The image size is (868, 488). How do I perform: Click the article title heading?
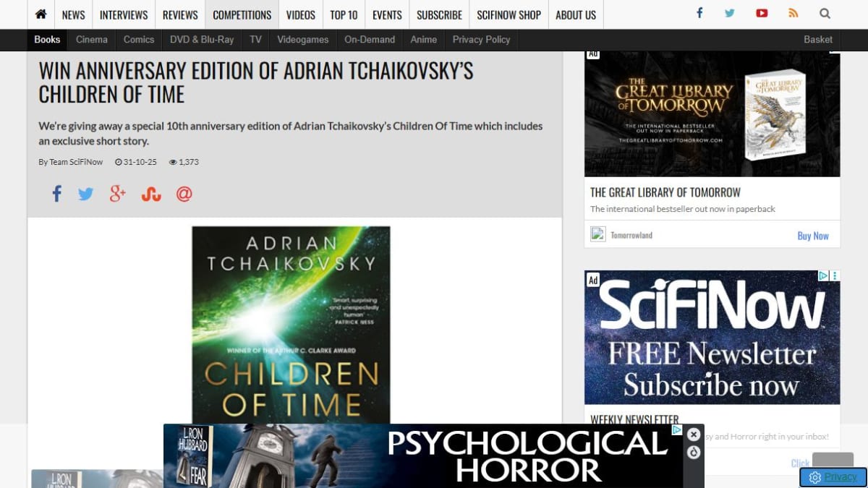point(256,82)
